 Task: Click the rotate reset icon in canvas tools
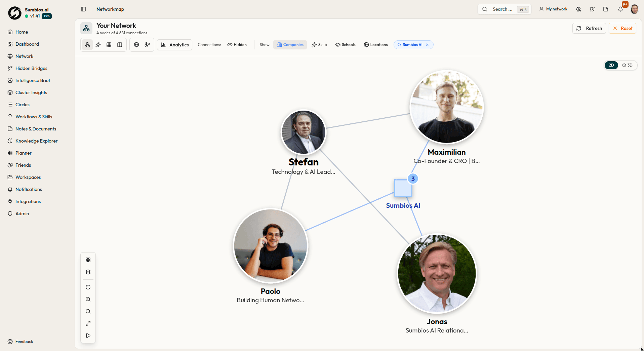(x=88, y=287)
